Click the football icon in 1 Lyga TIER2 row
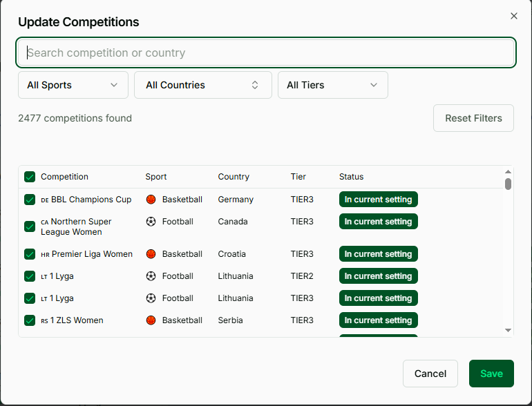 [x=151, y=276]
